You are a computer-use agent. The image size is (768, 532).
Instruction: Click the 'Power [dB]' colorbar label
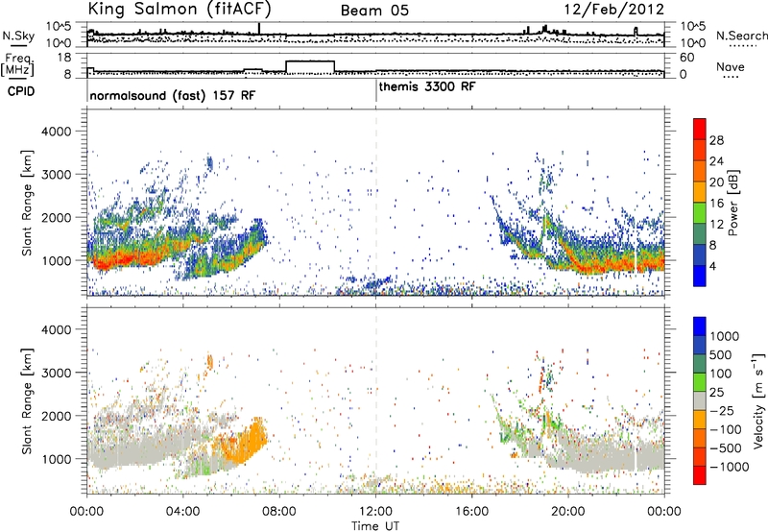[x=732, y=203]
